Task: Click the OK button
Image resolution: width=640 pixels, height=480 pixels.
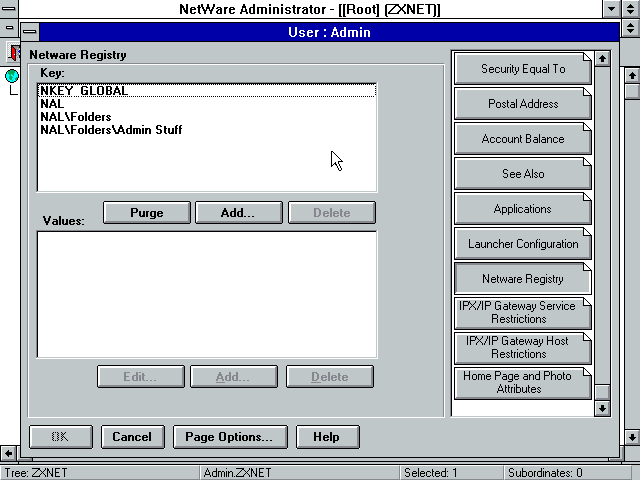Action: pyautogui.click(x=61, y=437)
